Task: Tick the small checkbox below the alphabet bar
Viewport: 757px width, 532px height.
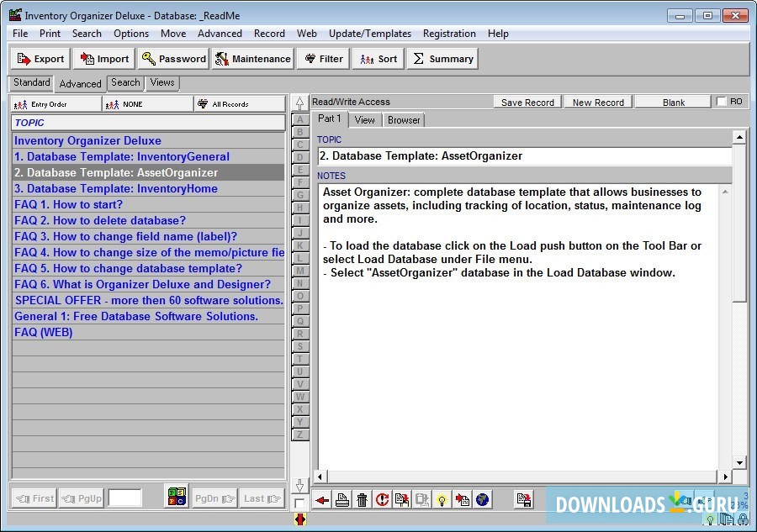Action: coord(299,503)
